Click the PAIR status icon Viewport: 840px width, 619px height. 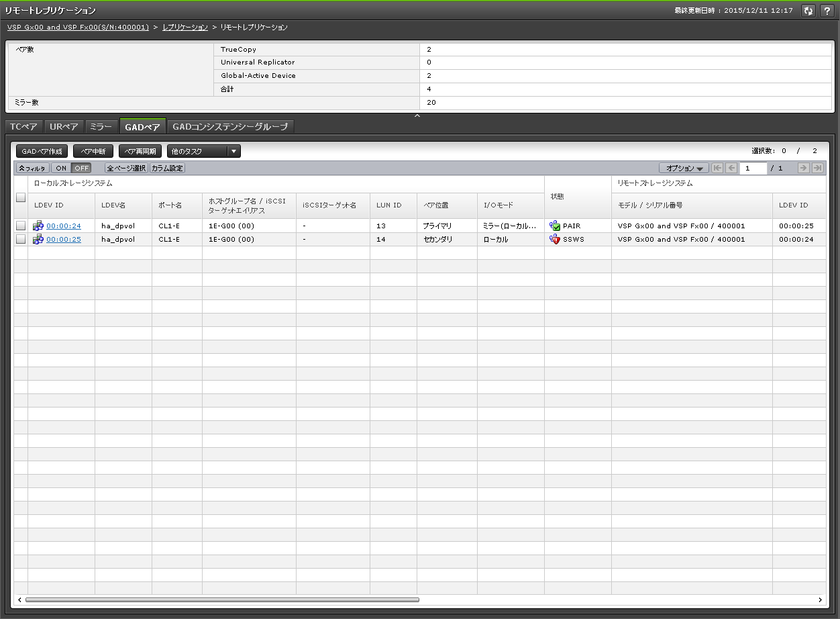click(x=555, y=226)
